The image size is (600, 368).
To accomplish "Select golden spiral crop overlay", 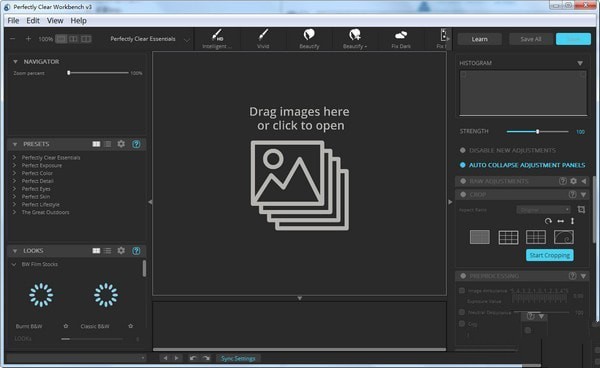I will 564,237.
